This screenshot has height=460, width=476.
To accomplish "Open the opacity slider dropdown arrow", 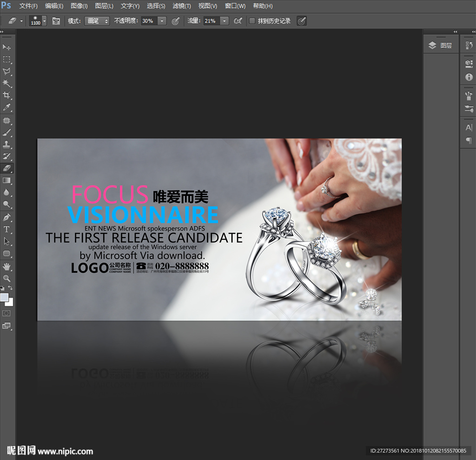I will tap(162, 21).
